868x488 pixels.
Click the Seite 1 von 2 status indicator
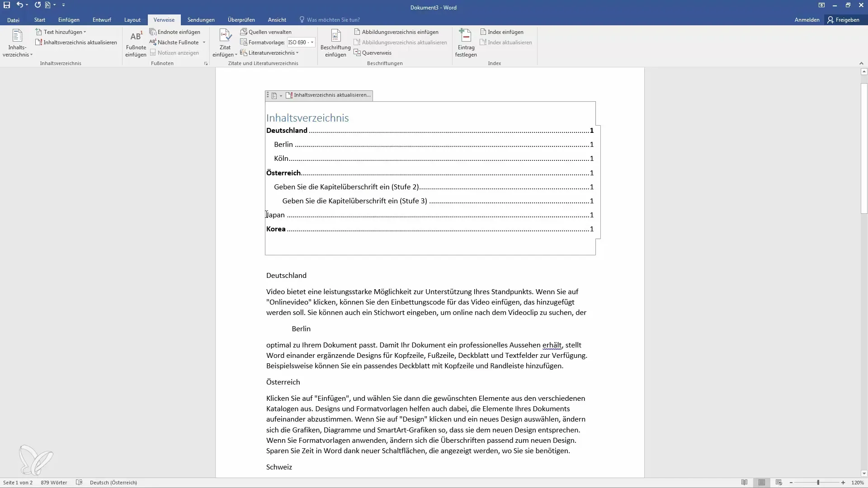(18, 483)
